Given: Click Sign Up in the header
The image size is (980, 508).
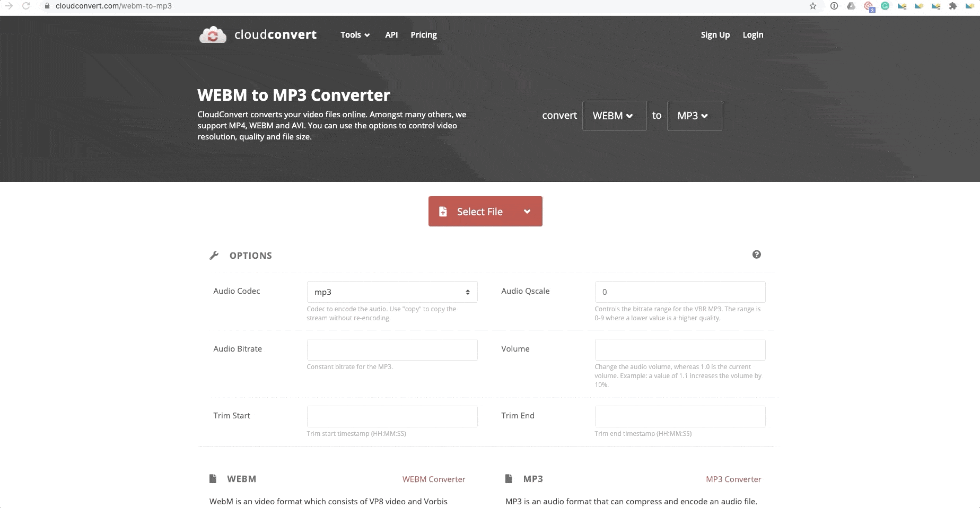Looking at the screenshot, I should 715,35.
